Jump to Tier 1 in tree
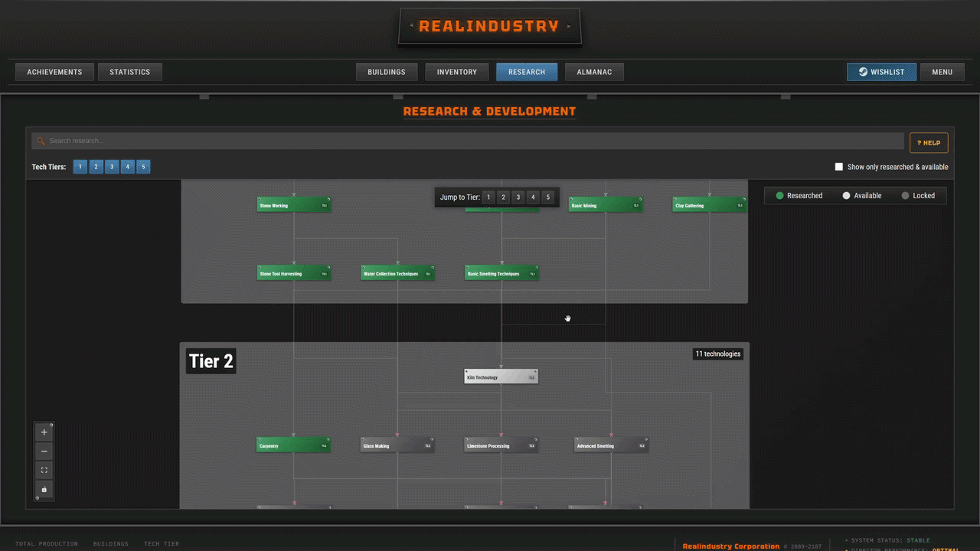The image size is (980, 551). click(488, 197)
